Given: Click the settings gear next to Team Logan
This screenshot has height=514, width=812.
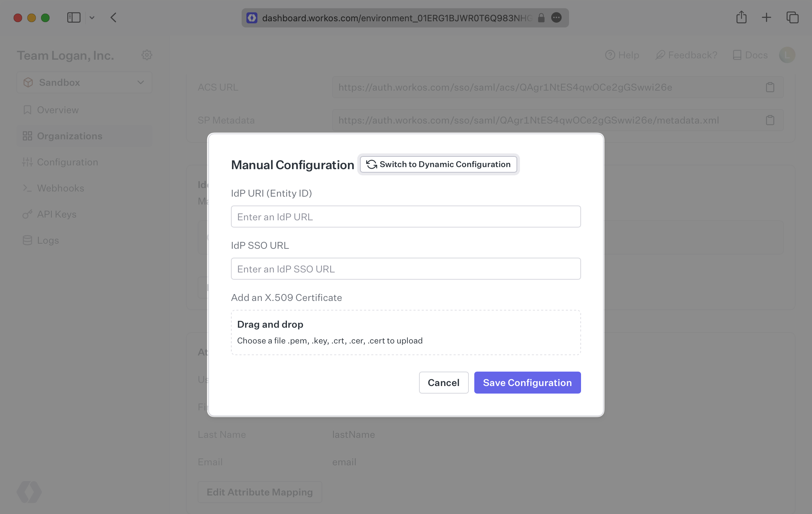Looking at the screenshot, I should (x=147, y=55).
